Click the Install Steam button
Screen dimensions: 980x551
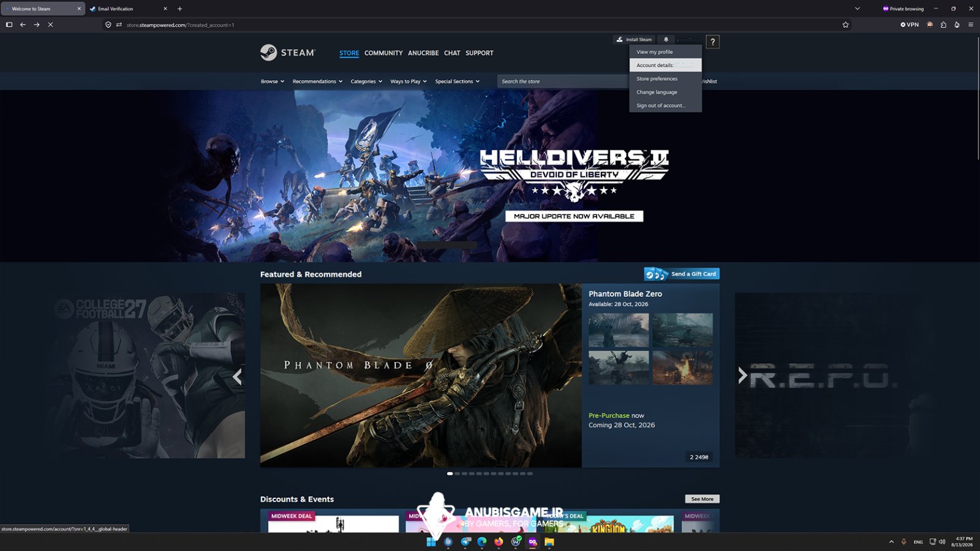(634, 39)
